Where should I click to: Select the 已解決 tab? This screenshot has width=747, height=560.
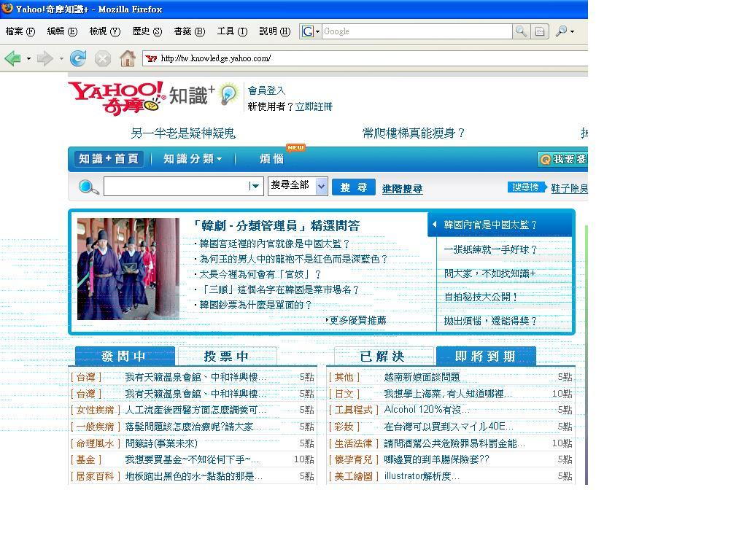382,356
